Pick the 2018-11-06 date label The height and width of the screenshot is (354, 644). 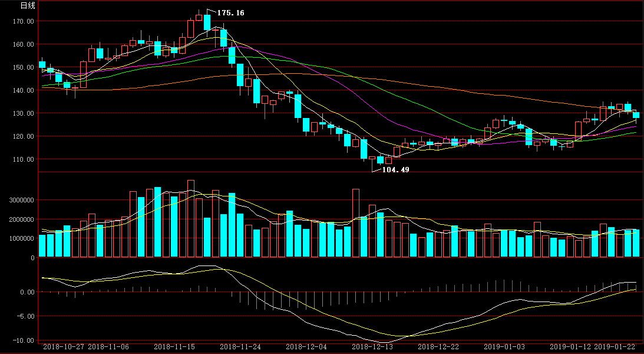[x=108, y=346]
